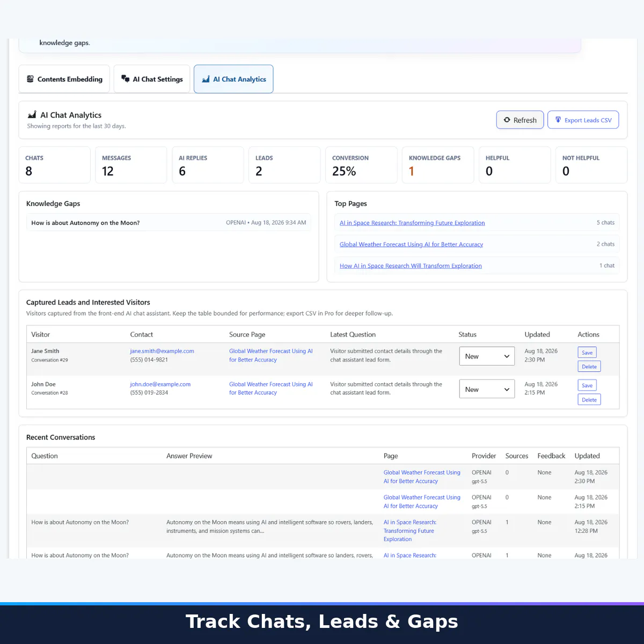Click the '5 chats' count in Top Pages
Viewport: 644px width, 644px height.
pos(605,223)
